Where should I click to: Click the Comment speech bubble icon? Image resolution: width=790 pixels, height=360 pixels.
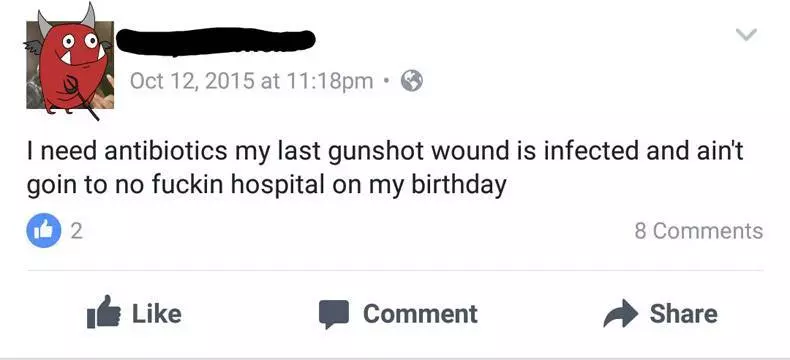334,314
